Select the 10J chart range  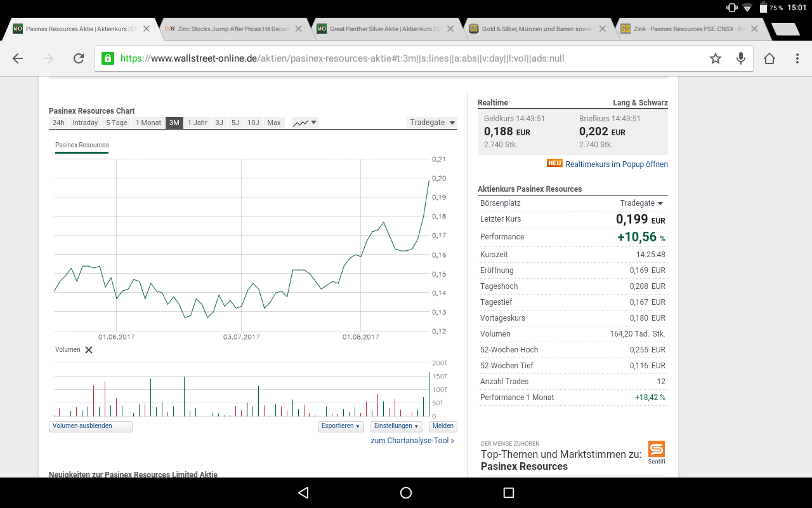[x=253, y=123]
